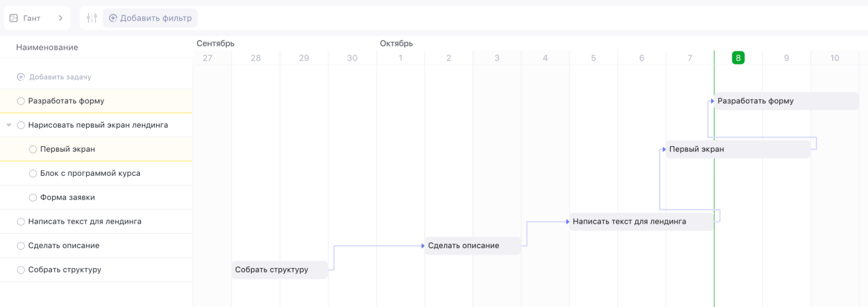The width and height of the screenshot is (868, 307).
Task: Select Написать текст для лендинга in list
Action: point(96,221)
